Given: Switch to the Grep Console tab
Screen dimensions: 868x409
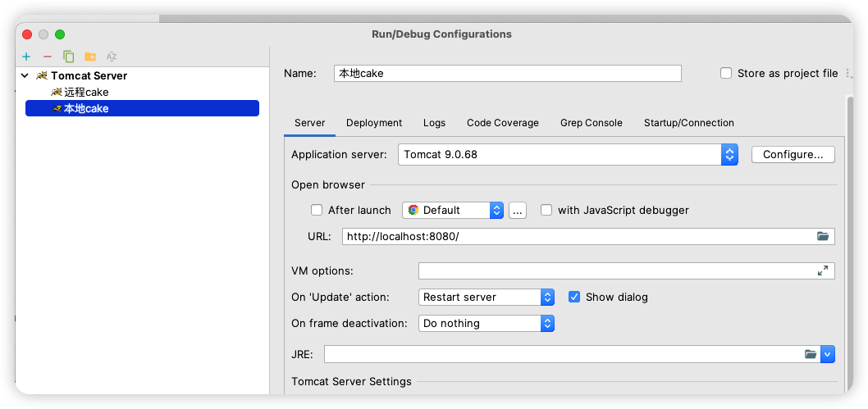Looking at the screenshot, I should point(592,123).
